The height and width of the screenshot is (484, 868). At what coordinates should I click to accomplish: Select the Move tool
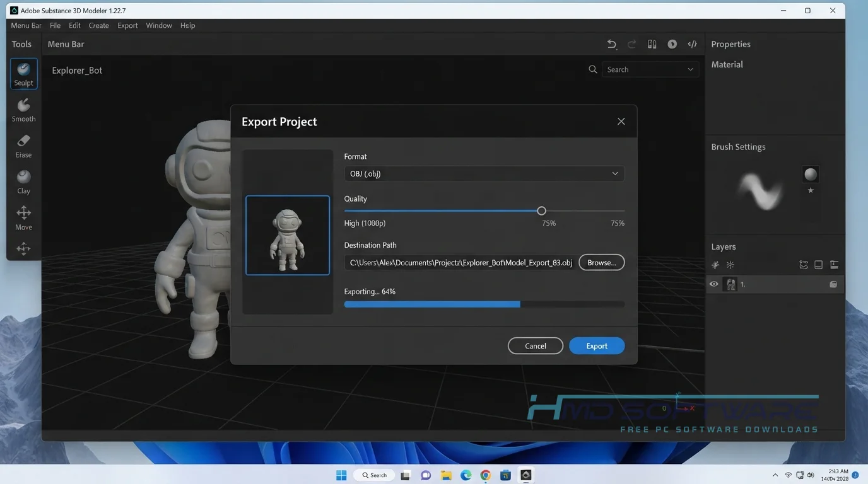(x=23, y=218)
